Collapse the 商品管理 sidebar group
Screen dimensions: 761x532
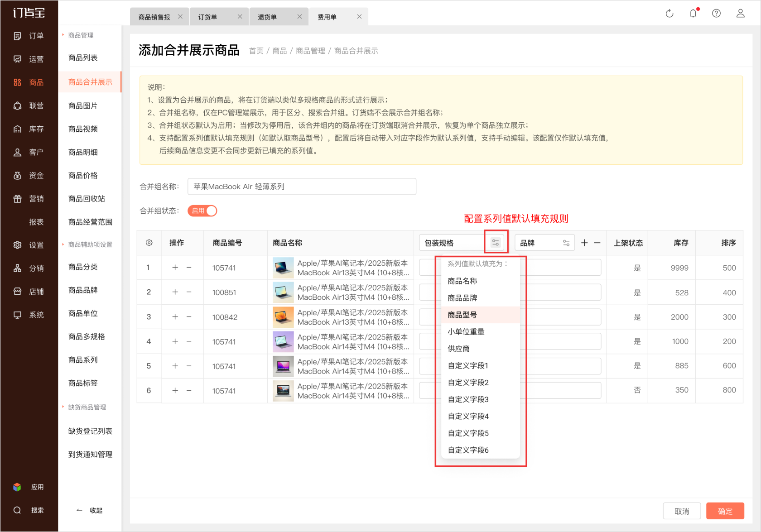[80, 35]
